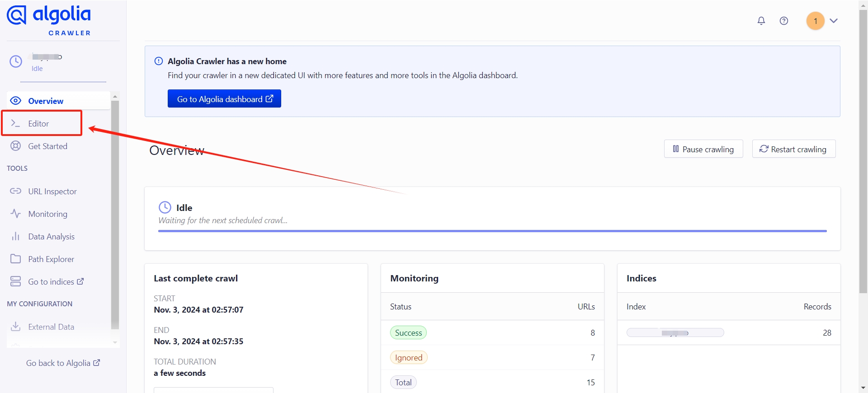Click the sidebar scrollbar thumb
868x393 pixels.
(x=115, y=215)
